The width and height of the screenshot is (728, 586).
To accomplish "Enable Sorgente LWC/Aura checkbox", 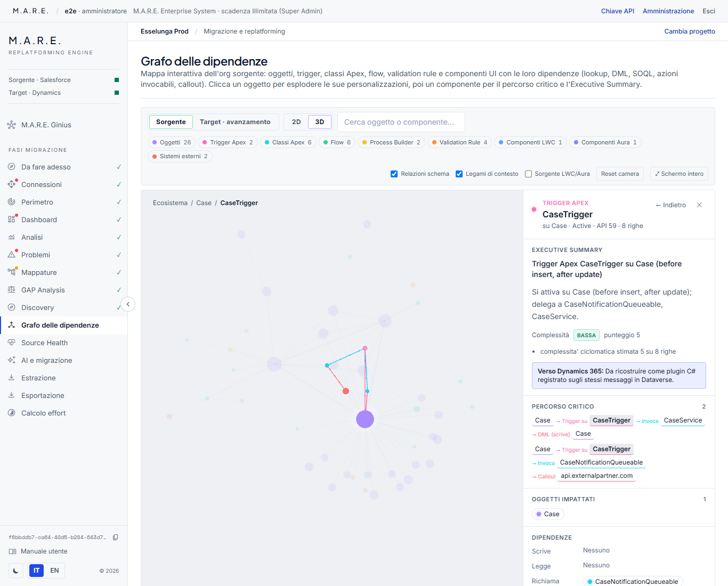I will click(528, 174).
